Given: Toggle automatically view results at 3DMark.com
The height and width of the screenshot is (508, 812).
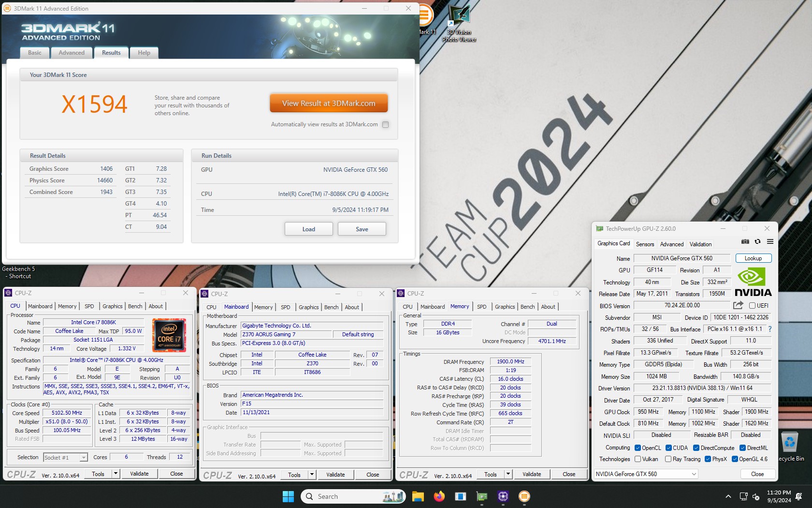Looking at the screenshot, I should pyautogui.click(x=385, y=124).
